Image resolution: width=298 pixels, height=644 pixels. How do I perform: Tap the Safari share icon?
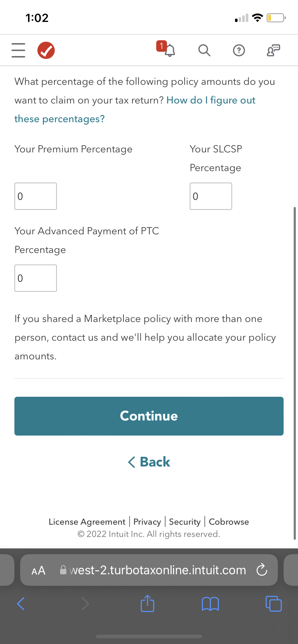pyautogui.click(x=147, y=604)
